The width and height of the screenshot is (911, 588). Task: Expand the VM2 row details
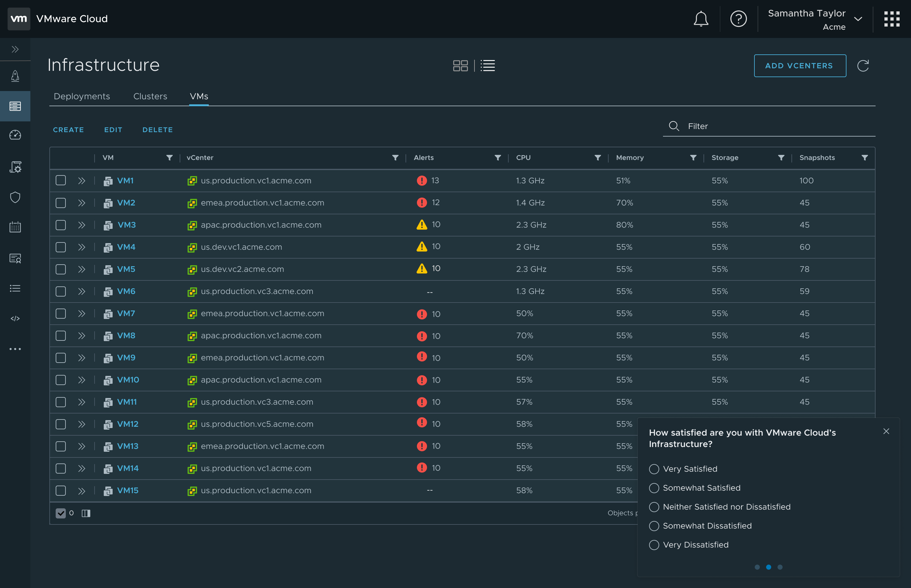81,203
